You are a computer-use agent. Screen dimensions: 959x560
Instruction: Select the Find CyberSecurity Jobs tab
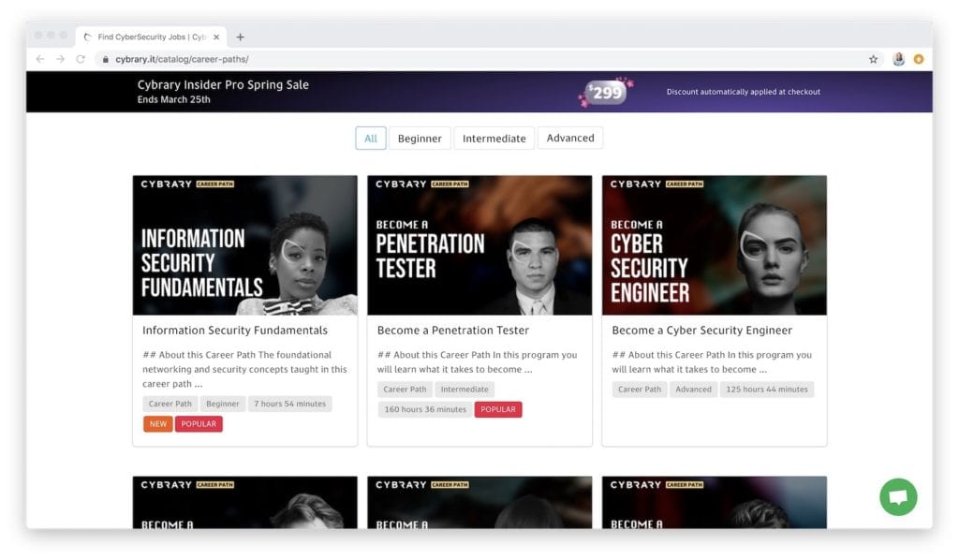click(151, 37)
